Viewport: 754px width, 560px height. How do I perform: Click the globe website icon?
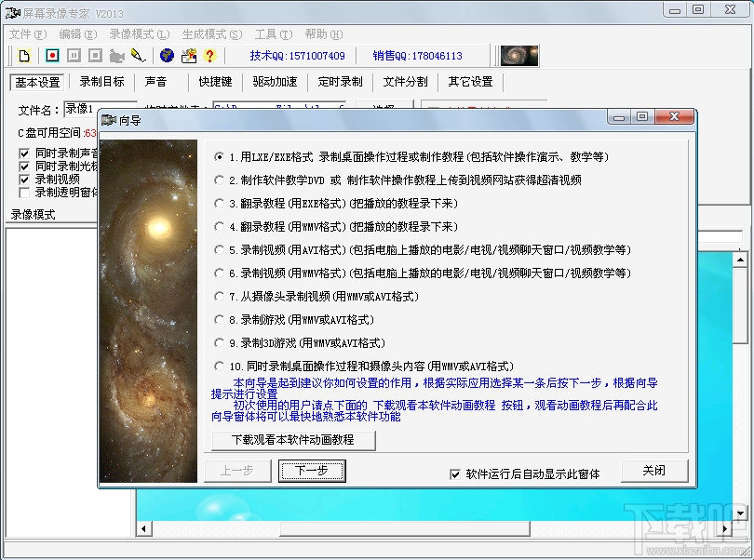coord(168,56)
